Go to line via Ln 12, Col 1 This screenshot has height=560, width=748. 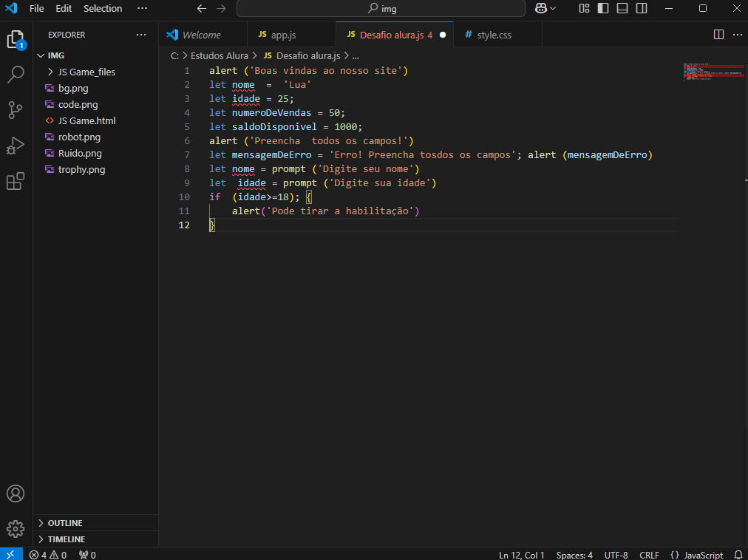(521, 556)
